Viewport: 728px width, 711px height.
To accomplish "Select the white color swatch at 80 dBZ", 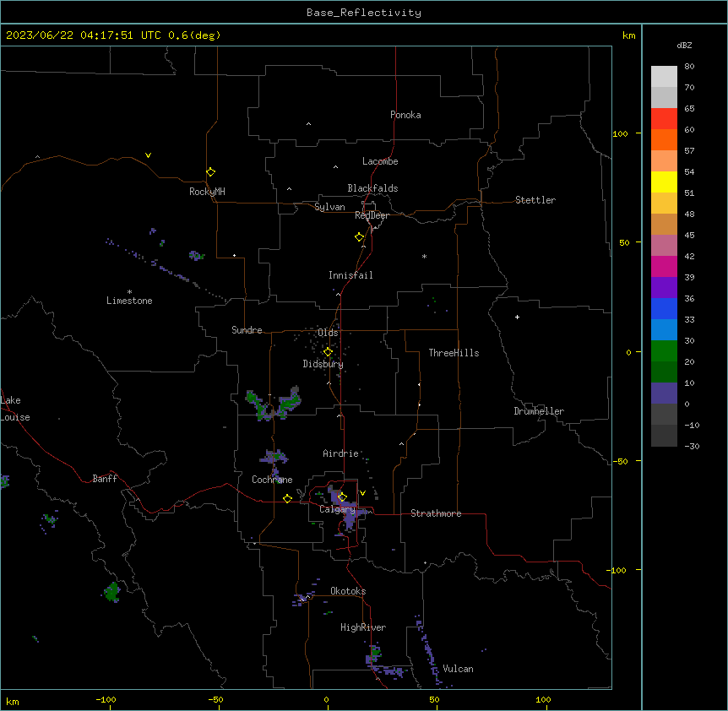I will click(664, 77).
